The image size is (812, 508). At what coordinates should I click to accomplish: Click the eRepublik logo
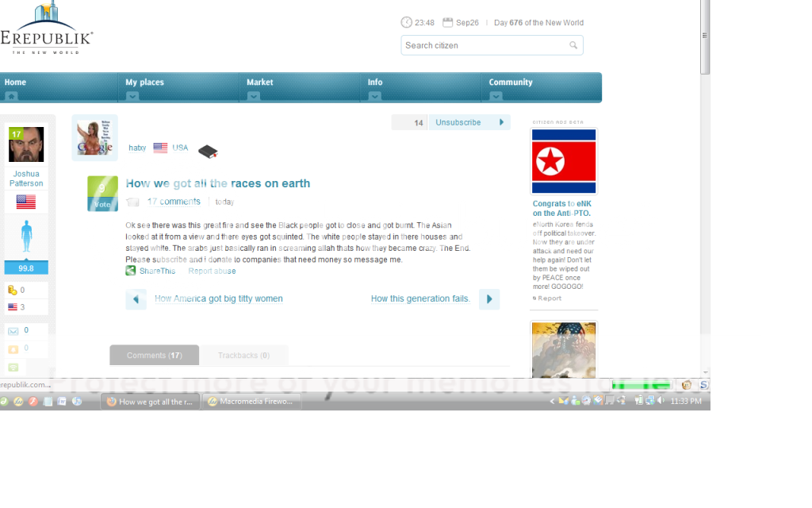pos(46,30)
